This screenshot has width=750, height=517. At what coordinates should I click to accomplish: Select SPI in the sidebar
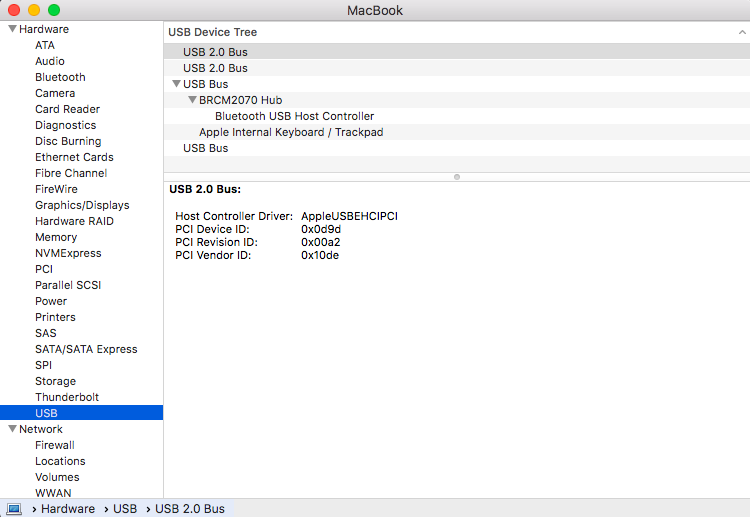click(x=43, y=365)
